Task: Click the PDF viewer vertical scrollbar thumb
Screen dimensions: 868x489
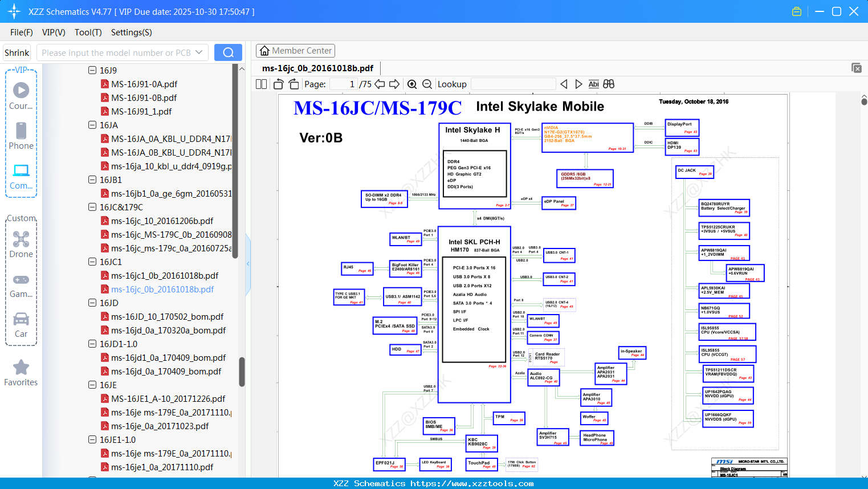Action: click(864, 101)
